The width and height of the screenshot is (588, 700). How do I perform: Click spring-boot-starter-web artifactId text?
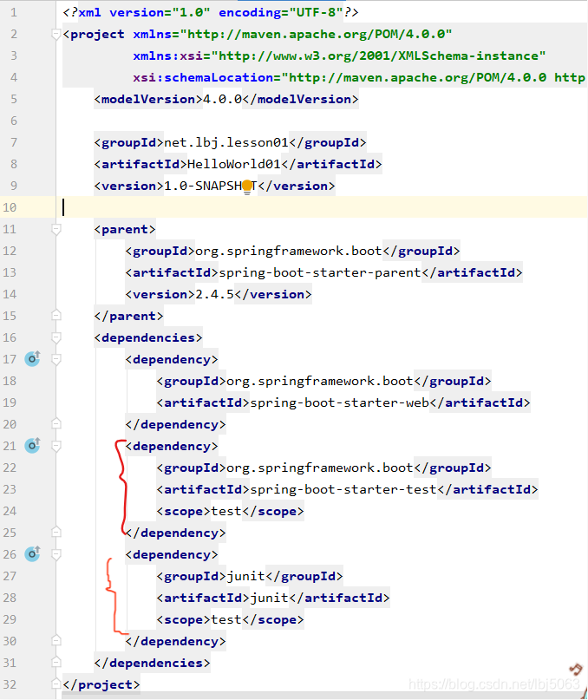click(x=339, y=402)
